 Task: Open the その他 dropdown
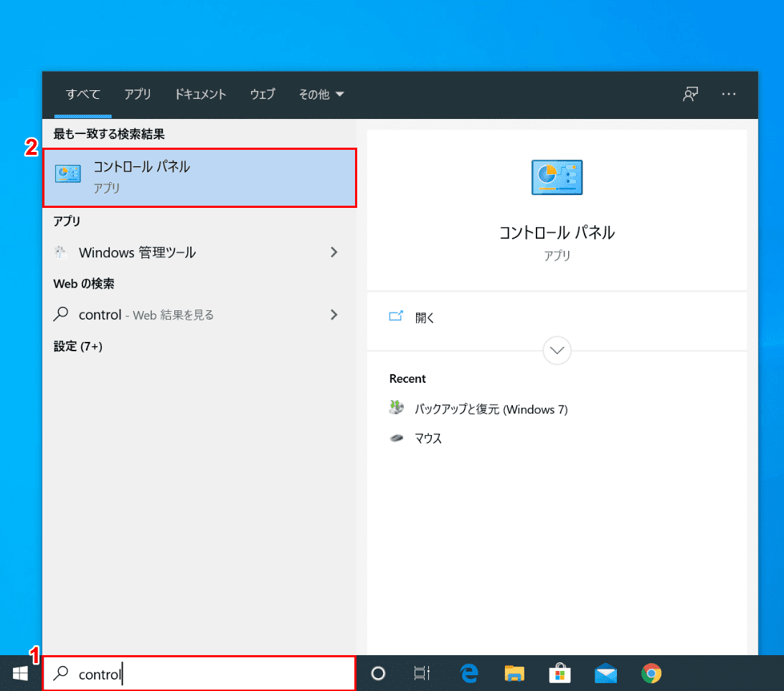(321, 94)
